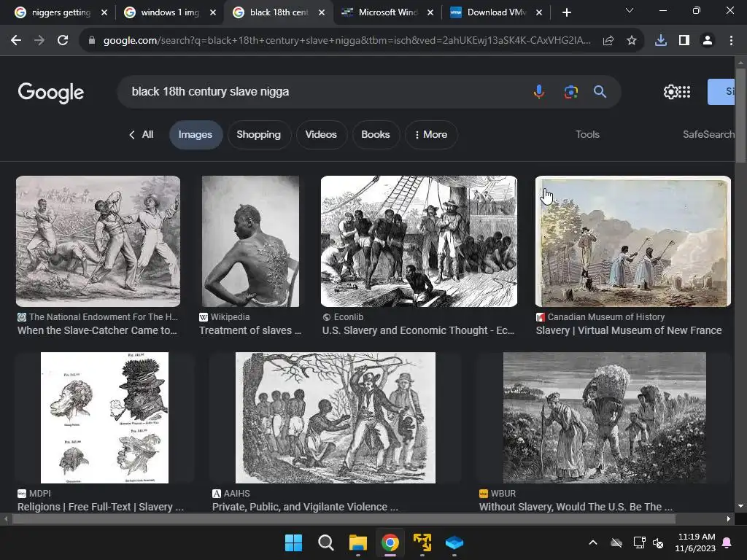747x560 pixels.
Task: Show hidden system tray icons
Action: pyautogui.click(x=593, y=542)
